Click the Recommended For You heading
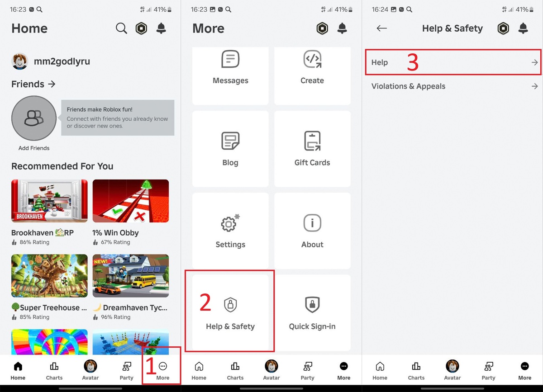This screenshot has width=543, height=392. [x=62, y=166]
